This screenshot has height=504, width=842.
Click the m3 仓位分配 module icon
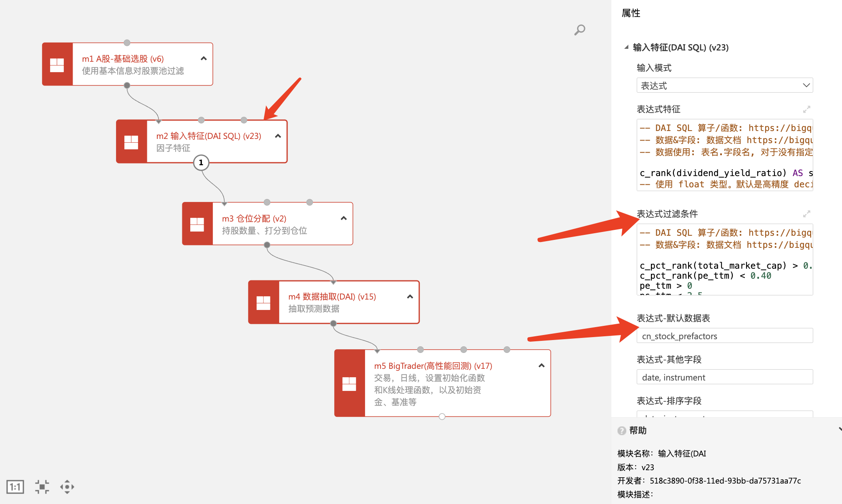(x=197, y=224)
